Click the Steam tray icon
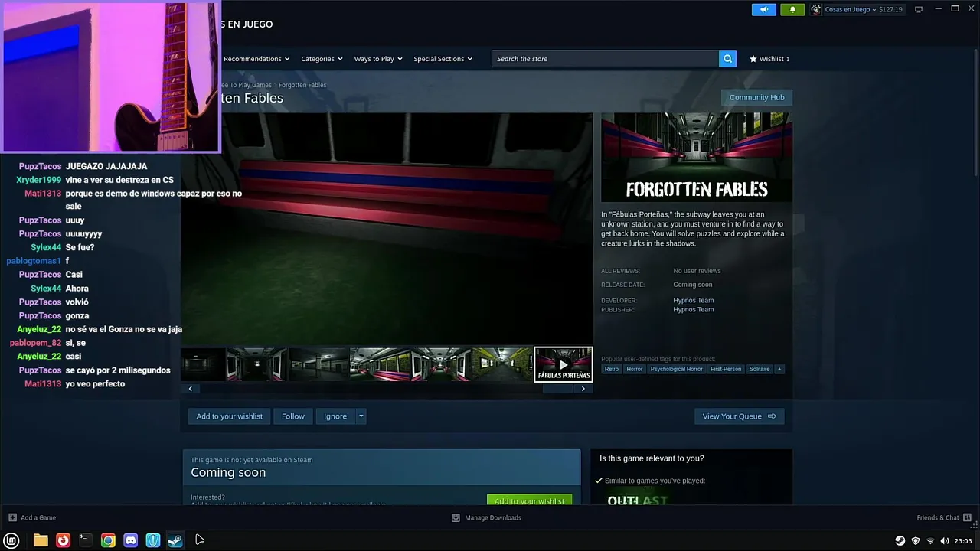 click(x=900, y=540)
